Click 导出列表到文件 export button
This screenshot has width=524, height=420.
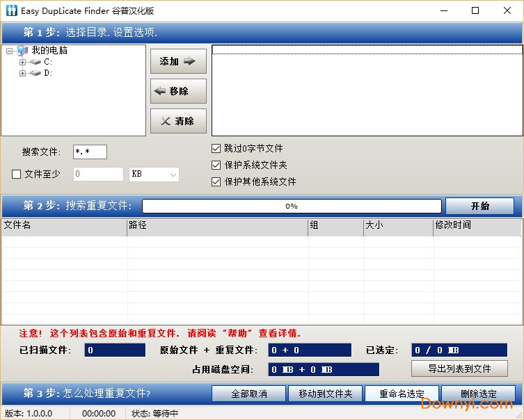[x=459, y=369]
